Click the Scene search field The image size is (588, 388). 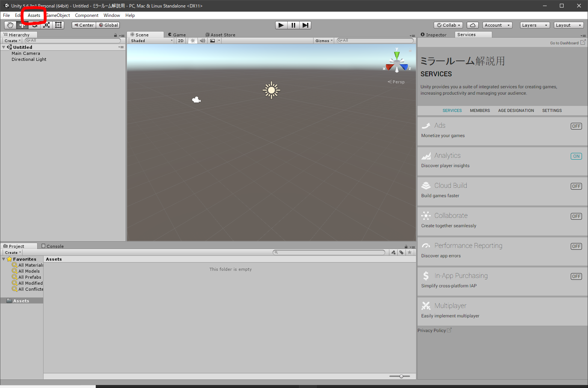point(375,41)
